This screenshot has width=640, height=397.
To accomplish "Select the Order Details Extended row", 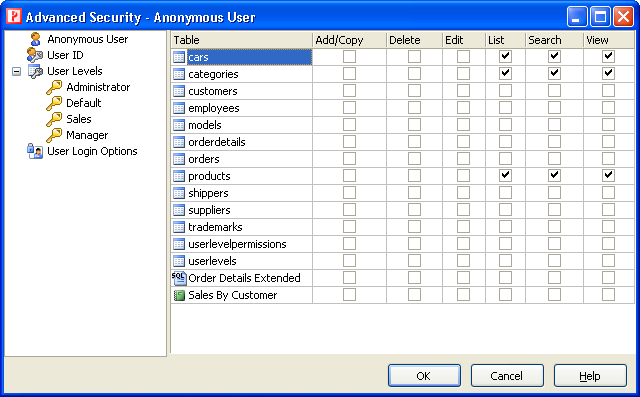I will click(244, 278).
